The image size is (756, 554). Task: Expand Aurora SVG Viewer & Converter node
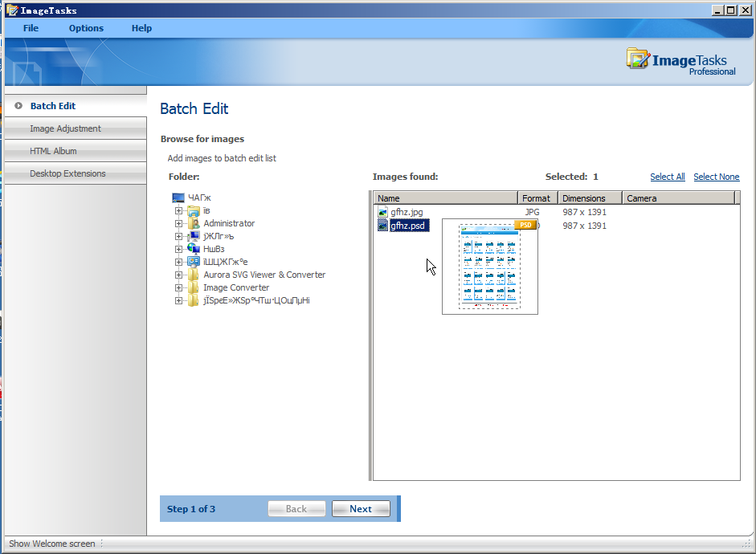coord(178,275)
